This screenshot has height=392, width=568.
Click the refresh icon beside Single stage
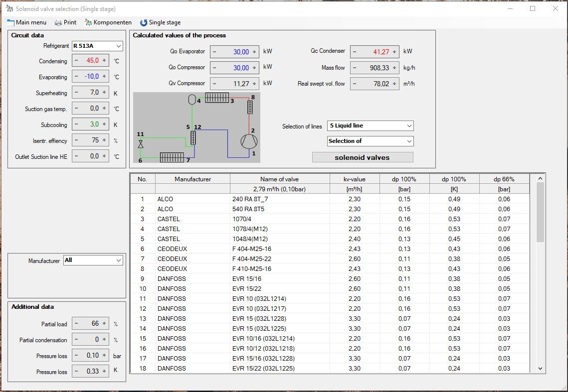[144, 22]
